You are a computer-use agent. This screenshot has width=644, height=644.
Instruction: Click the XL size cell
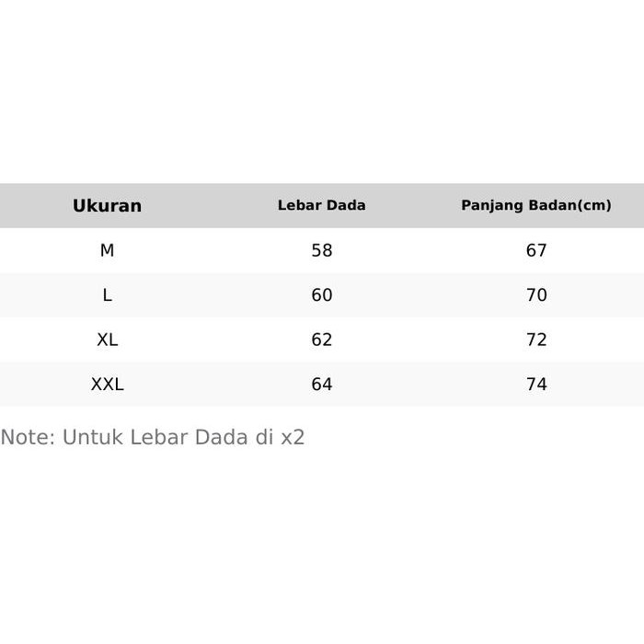tap(107, 339)
